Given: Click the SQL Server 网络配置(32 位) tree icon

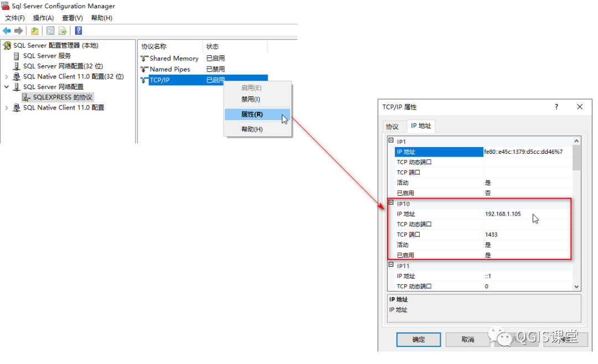Looking at the screenshot, I should point(17,66).
